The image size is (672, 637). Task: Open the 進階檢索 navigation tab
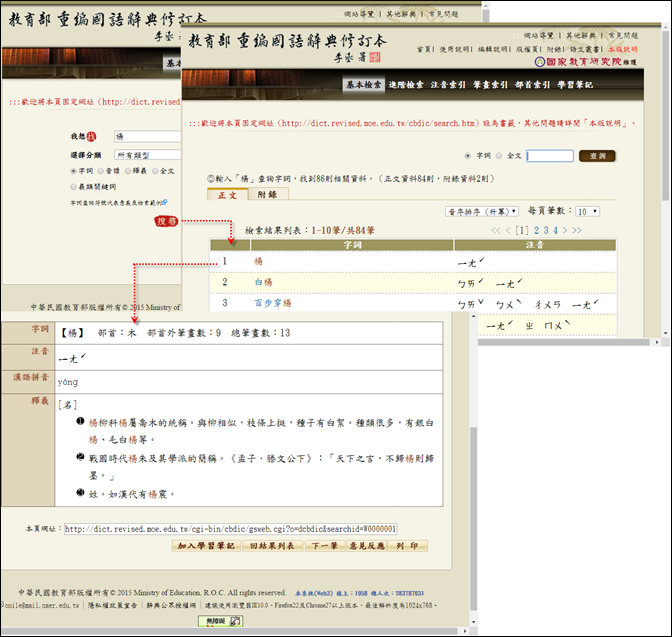(406, 84)
